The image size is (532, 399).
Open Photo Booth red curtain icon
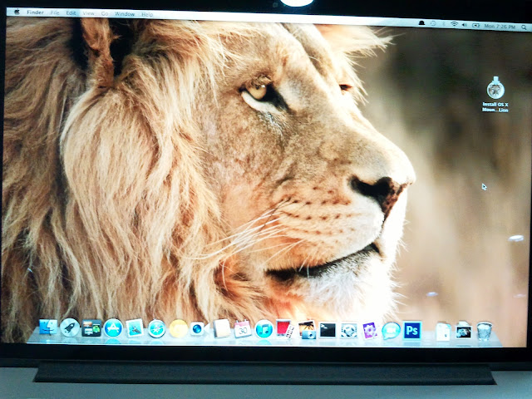pyautogui.click(x=284, y=329)
